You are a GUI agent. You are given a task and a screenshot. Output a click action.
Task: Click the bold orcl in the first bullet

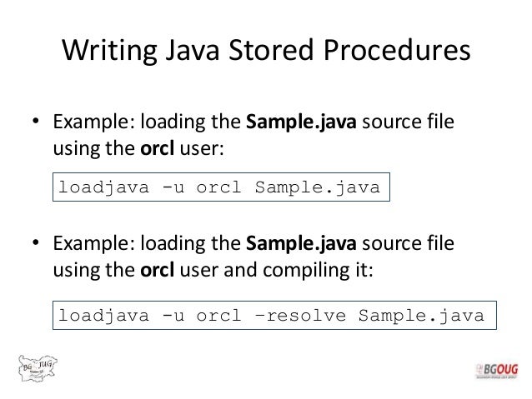pos(158,148)
